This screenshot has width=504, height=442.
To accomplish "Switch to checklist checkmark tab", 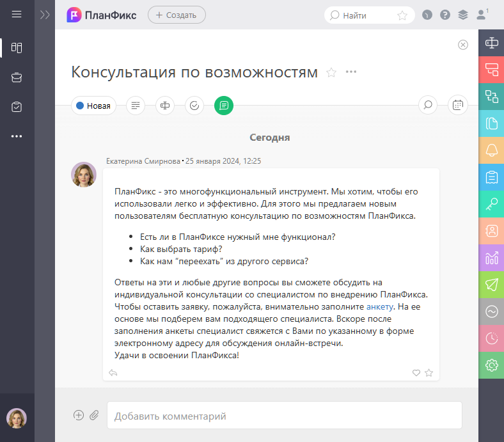I will pyautogui.click(x=194, y=106).
